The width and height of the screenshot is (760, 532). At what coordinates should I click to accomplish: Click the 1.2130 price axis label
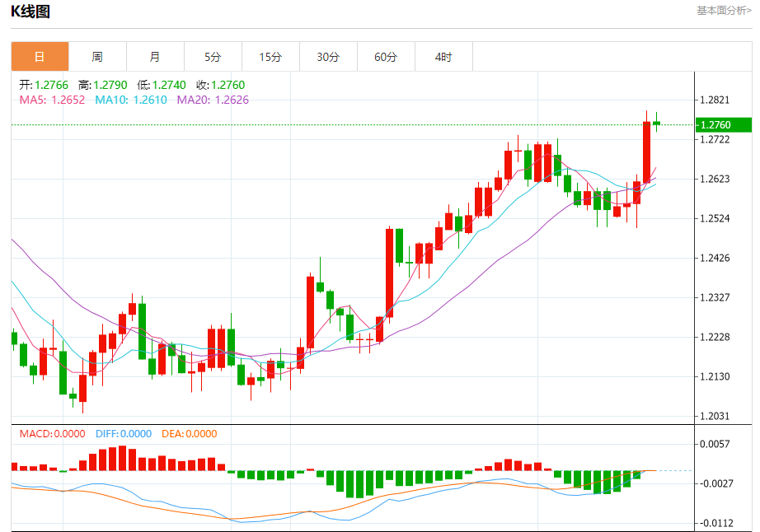(x=715, y=376)
